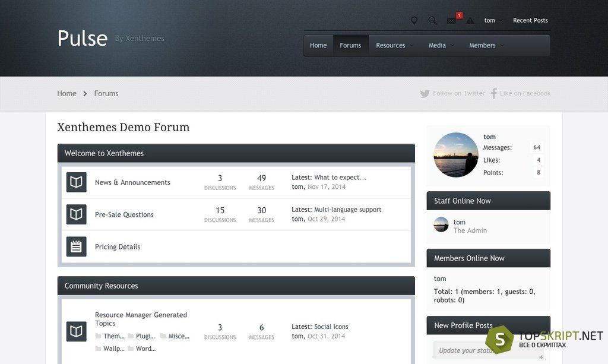The image size is (608, 364).
Task: Open the Misce... subforum folder icon
Action: (x=163, y=336)
